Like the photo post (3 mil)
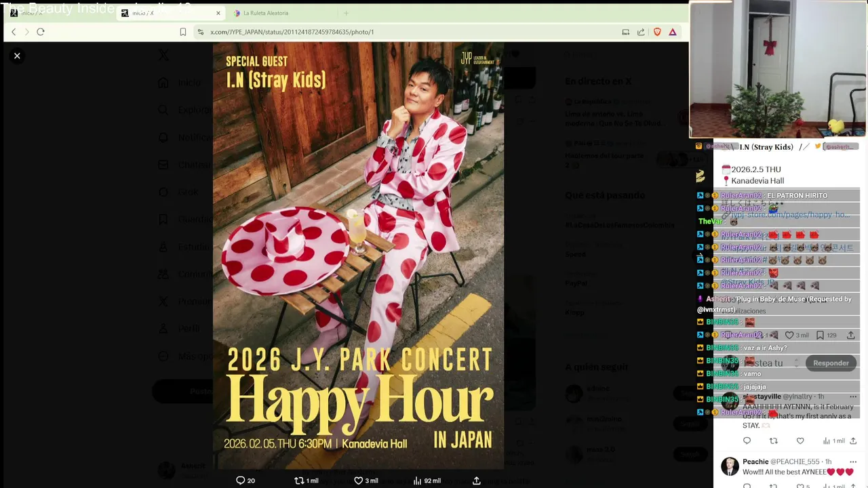The width and height of the screenshot is (868, 488). (x=366, y=481)
